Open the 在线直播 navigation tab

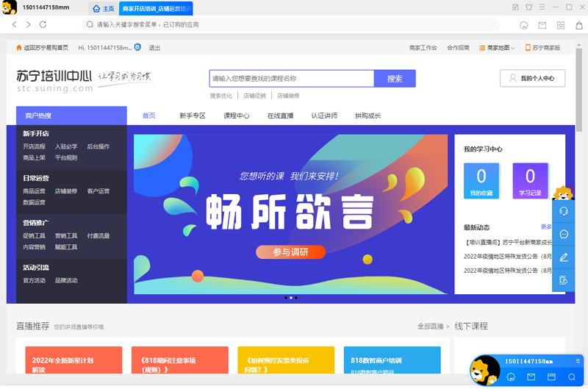click(x=280, y=115)
